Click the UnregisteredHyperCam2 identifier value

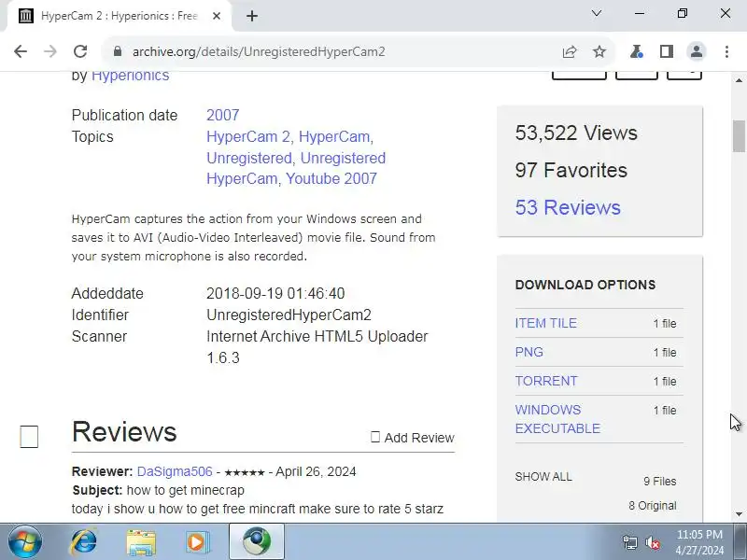point(289,315)
